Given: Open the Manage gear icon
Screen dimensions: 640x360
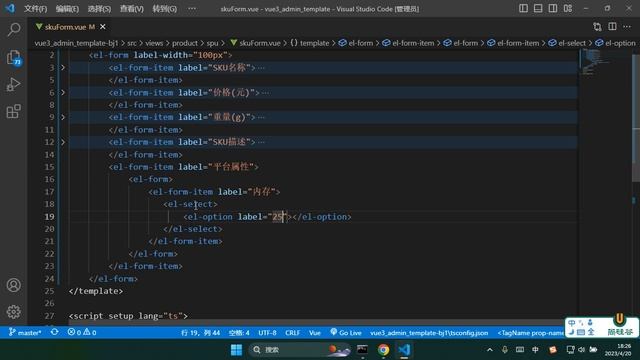Looking at the screenshot, I should [14, 312].
